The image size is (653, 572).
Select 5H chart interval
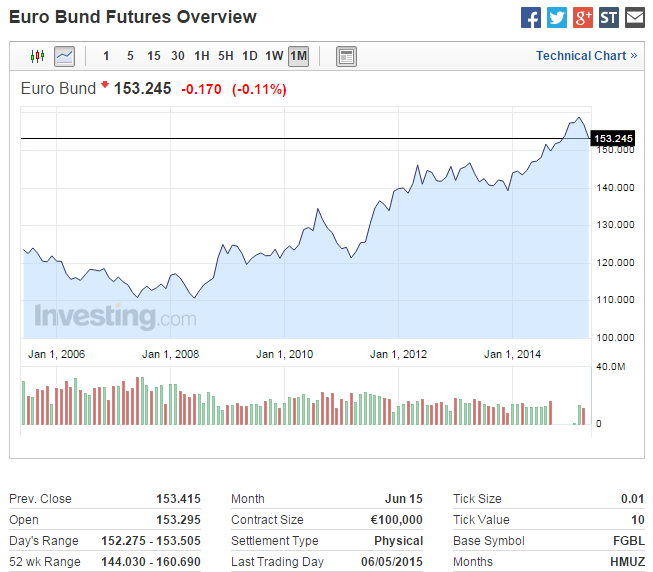click(x=226, y=56)
